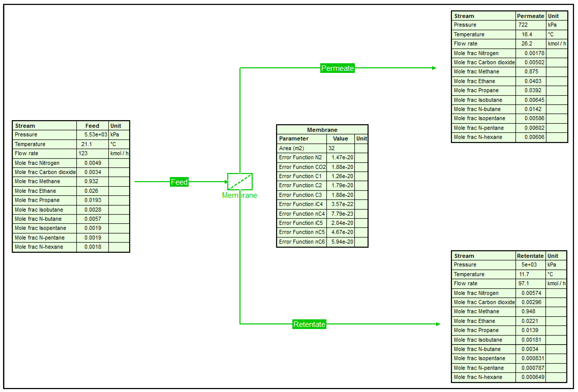Click the Feed column header in the feed table
Viewport: 578px width, 392px height.
(92, 126)
